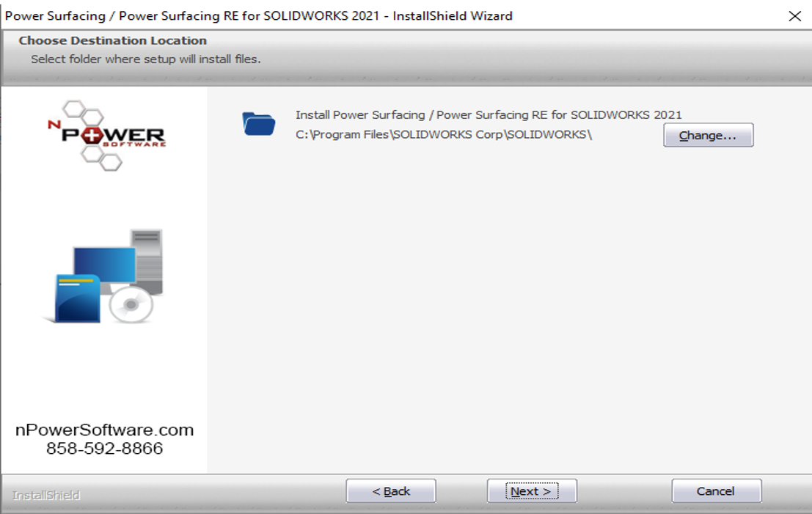The image size is (812, 514).
Task: Go to previous step with Back
Action: [391, 491]
